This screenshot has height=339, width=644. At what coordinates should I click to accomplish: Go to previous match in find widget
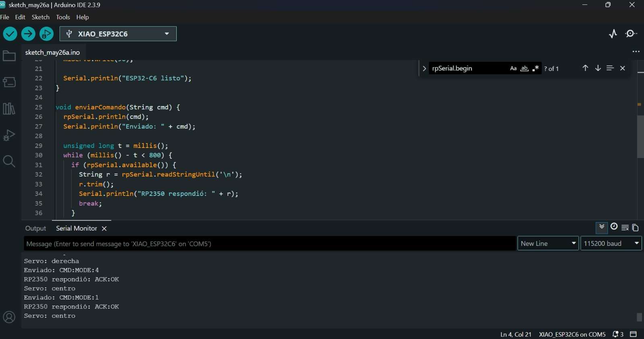coord(585,68)
